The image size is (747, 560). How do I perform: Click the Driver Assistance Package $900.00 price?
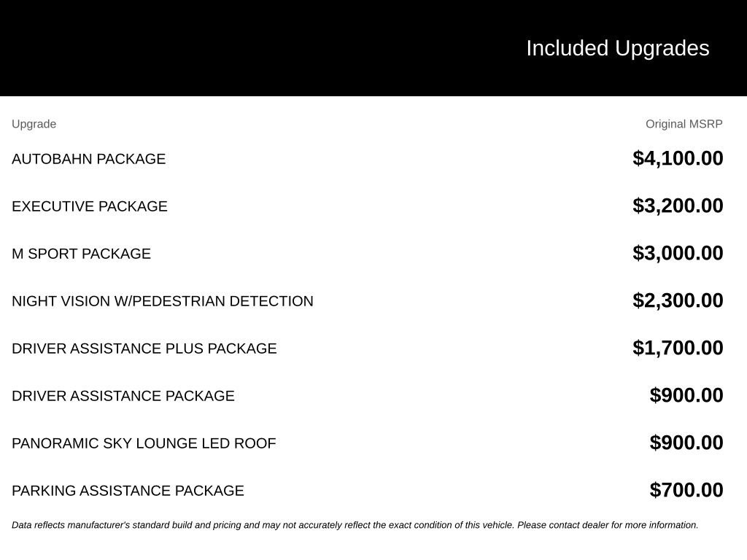tap(686, 395)
